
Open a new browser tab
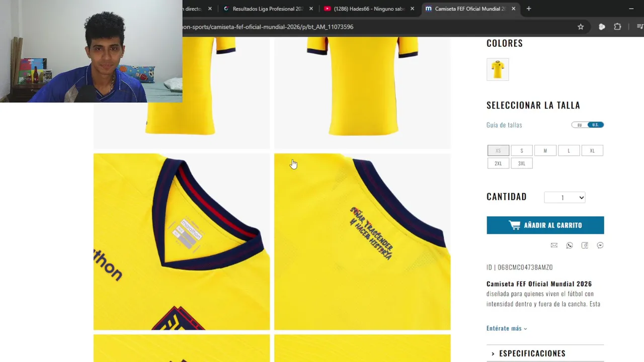click(528, 9)
